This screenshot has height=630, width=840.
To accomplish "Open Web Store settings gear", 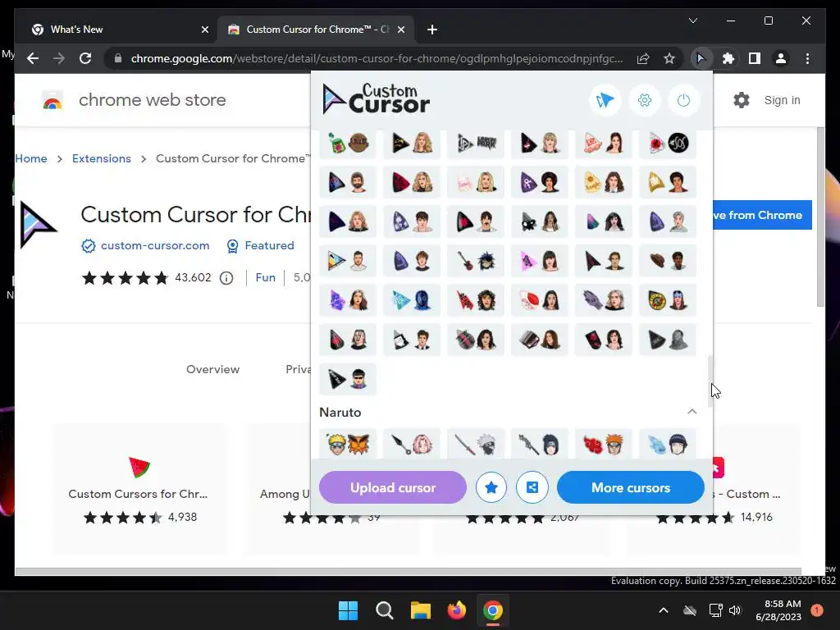I will (x=741, y=100).
